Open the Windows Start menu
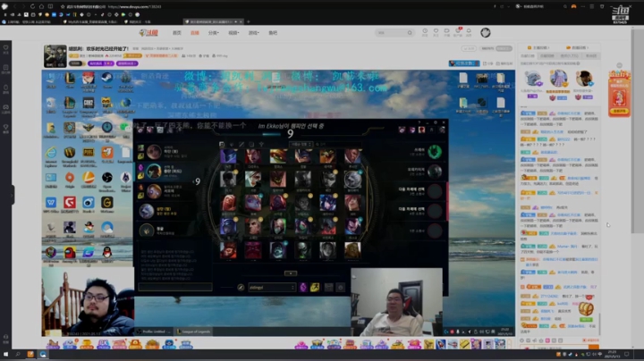 click(x=5, y=354)
